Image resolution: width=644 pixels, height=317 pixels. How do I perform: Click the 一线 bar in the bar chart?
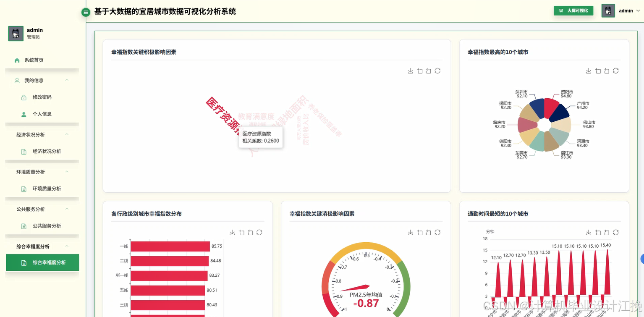point(170,246)
